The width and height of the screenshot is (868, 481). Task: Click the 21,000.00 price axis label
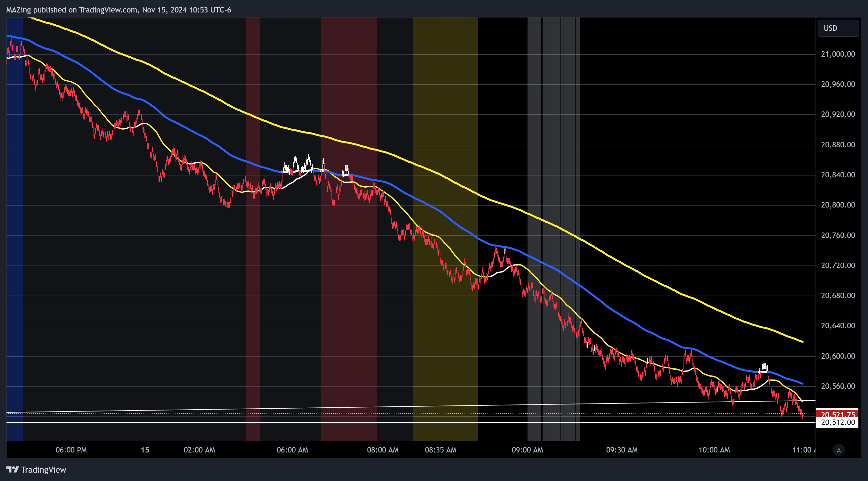click(838, 54)
